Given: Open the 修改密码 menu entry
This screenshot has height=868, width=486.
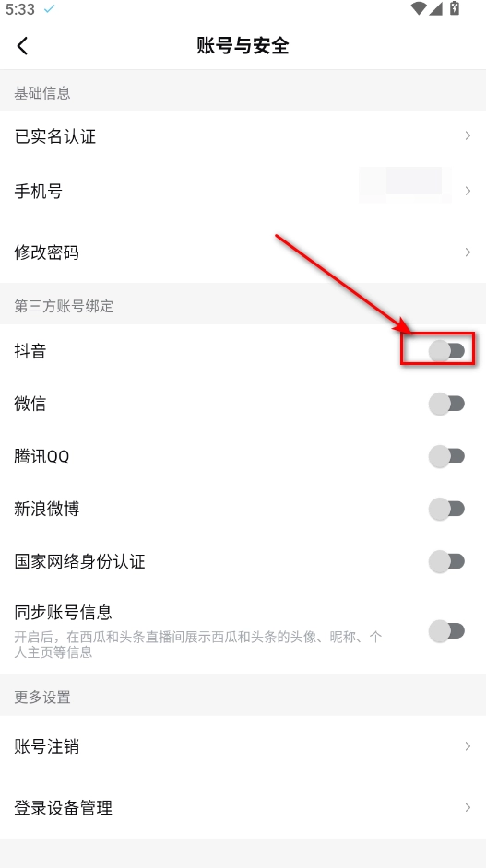Looking at the screenshot, I should point(243,252).
